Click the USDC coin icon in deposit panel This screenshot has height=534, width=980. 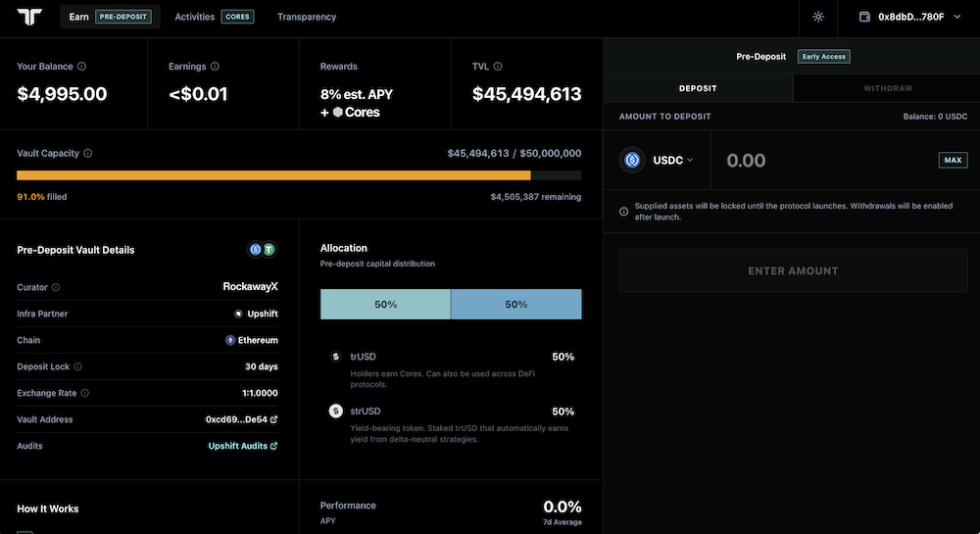632,160
